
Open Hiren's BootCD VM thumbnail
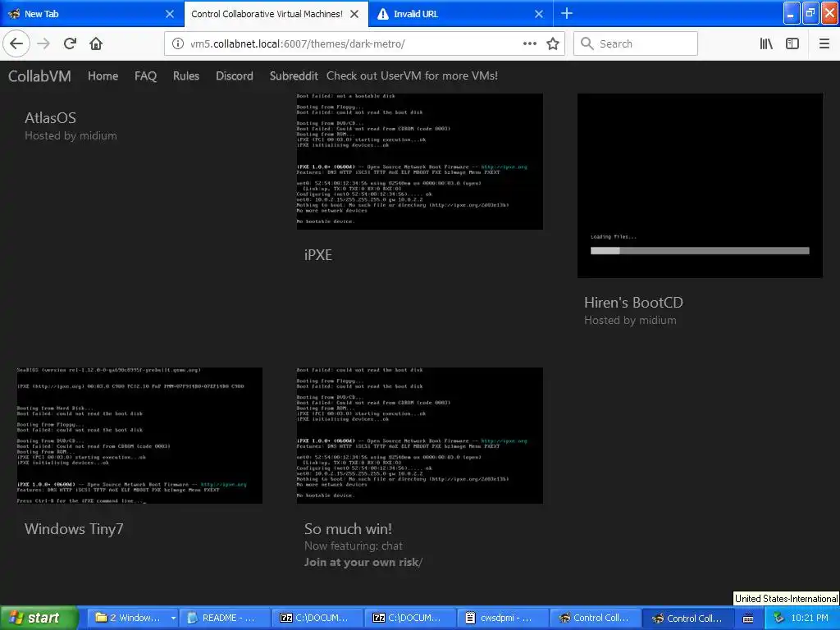pyautogui.click(x=700, y=185)
